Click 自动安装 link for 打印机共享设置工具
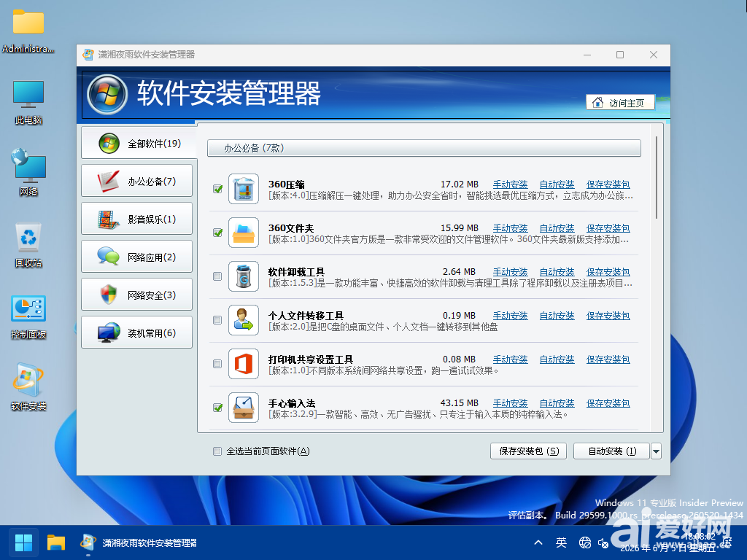This screenshot has width=747, height=560. tap(557, 359)
